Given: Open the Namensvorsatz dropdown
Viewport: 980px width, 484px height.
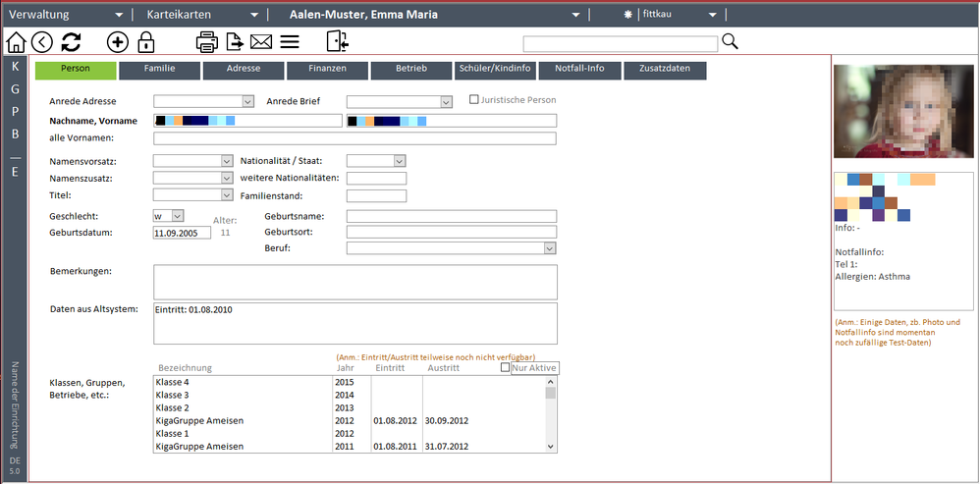Looking at the screenshot, I should point(227,161).
